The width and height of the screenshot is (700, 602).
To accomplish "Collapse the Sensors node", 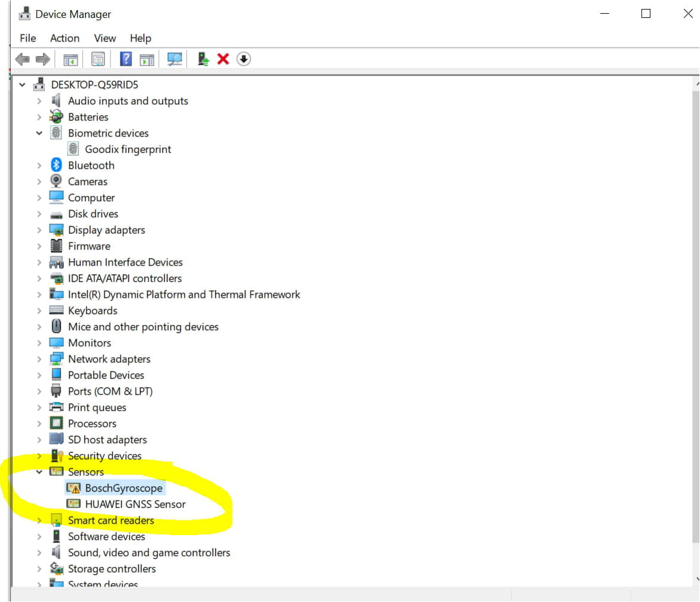I will coord(39,472).
